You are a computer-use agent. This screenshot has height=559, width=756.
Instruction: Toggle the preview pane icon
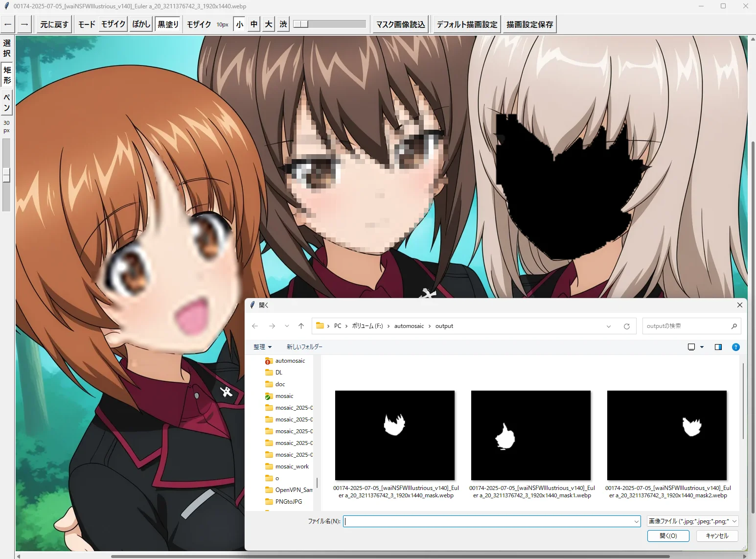[x=718, y=347]
